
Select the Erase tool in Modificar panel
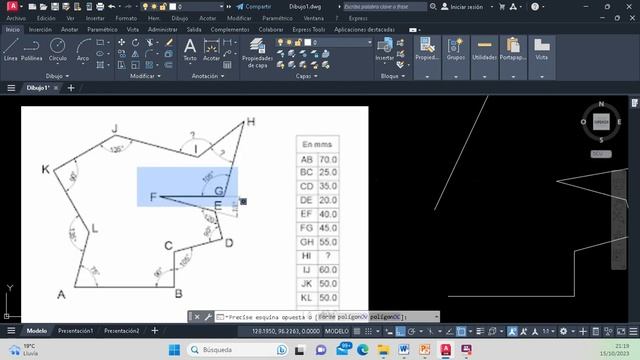click(x=169, y=42)
